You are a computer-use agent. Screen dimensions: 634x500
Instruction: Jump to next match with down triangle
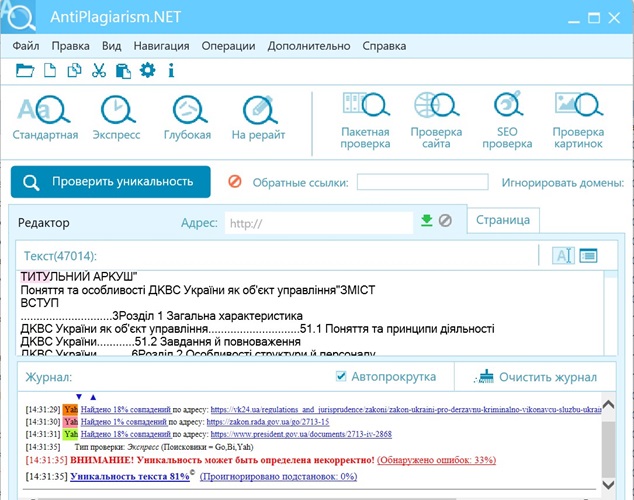(79, 397)
